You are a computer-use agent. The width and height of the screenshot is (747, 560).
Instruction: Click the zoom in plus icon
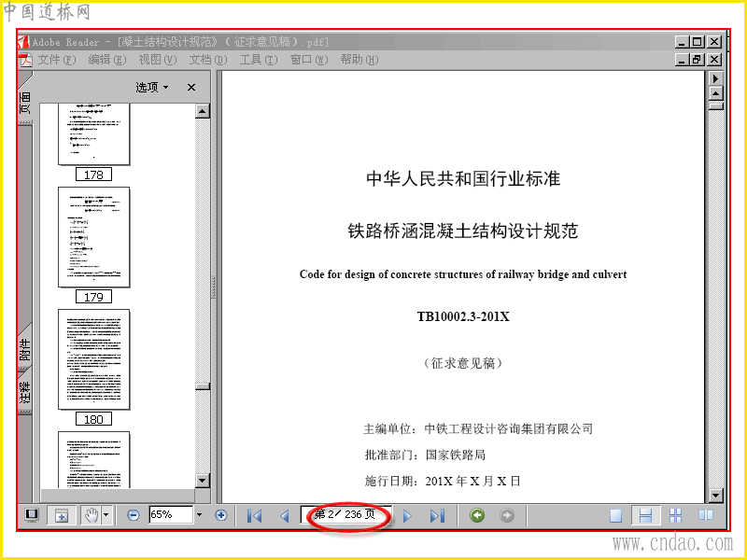(x=221, y=515)
